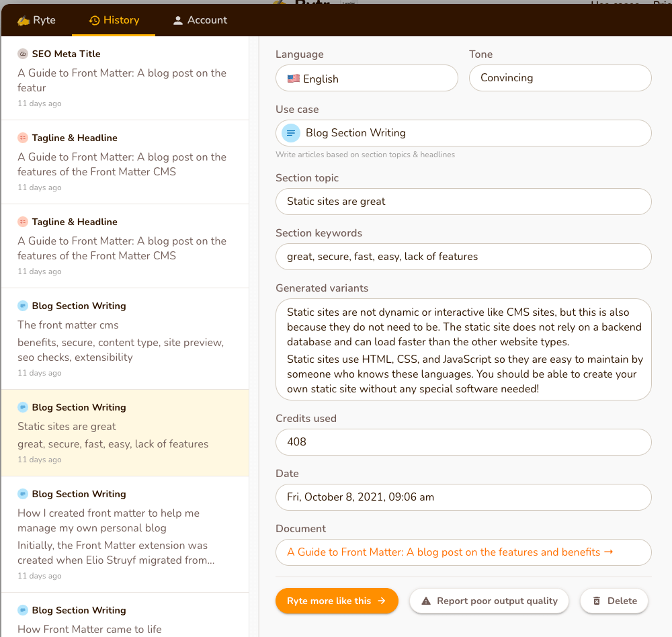Click the blue Blog Section Writing use case icon

pos(290,133)
